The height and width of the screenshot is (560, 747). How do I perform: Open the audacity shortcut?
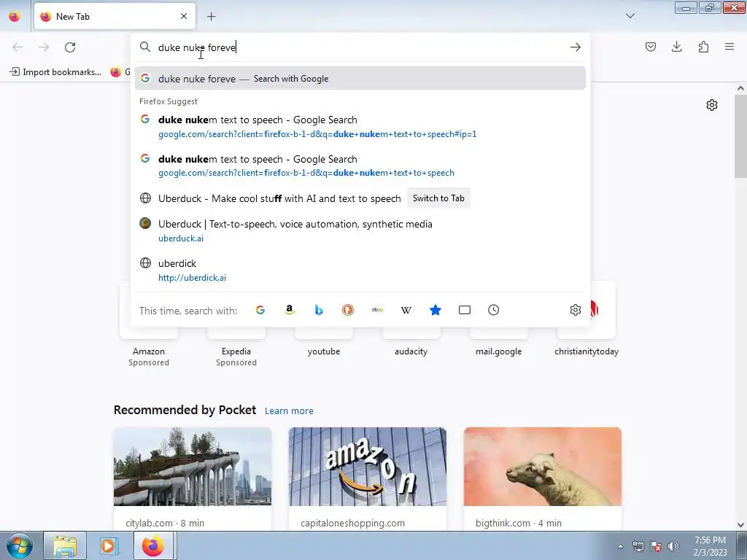pos(411,351)
